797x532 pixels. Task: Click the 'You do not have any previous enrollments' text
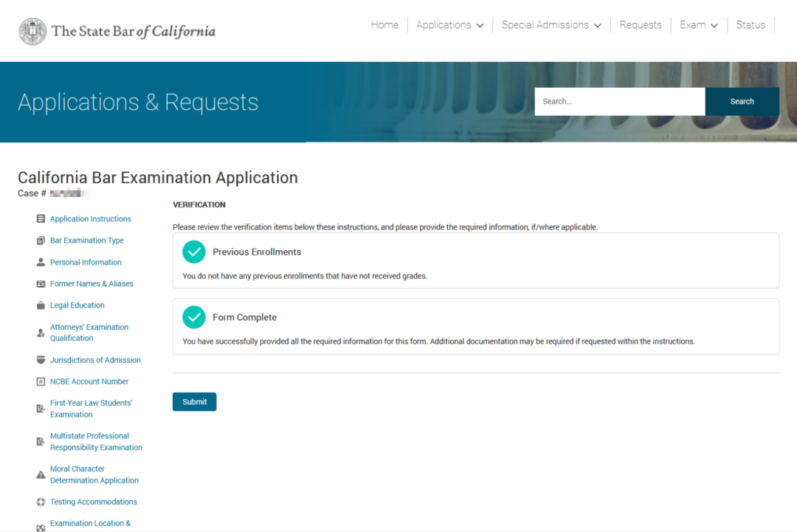[x=305, y=276]
